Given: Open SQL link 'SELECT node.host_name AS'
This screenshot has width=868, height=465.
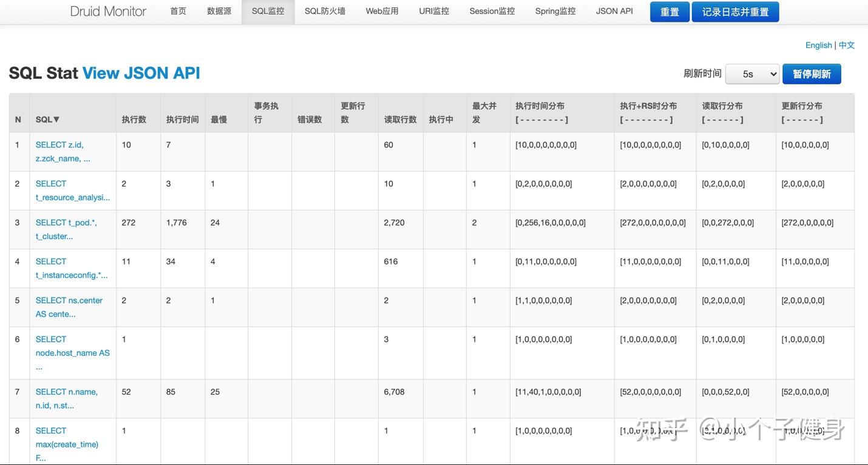Looking at the screenshot, I should coord(73,353).
